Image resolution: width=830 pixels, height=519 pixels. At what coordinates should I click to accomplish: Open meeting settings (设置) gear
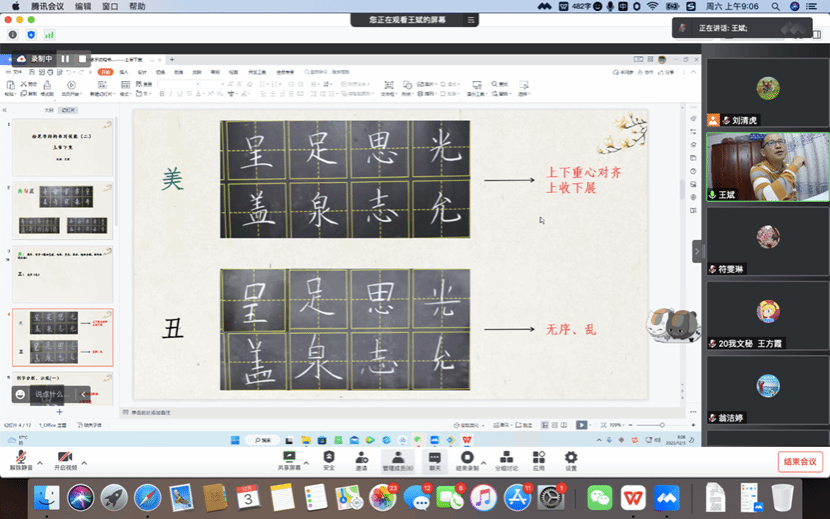(571, 460)
